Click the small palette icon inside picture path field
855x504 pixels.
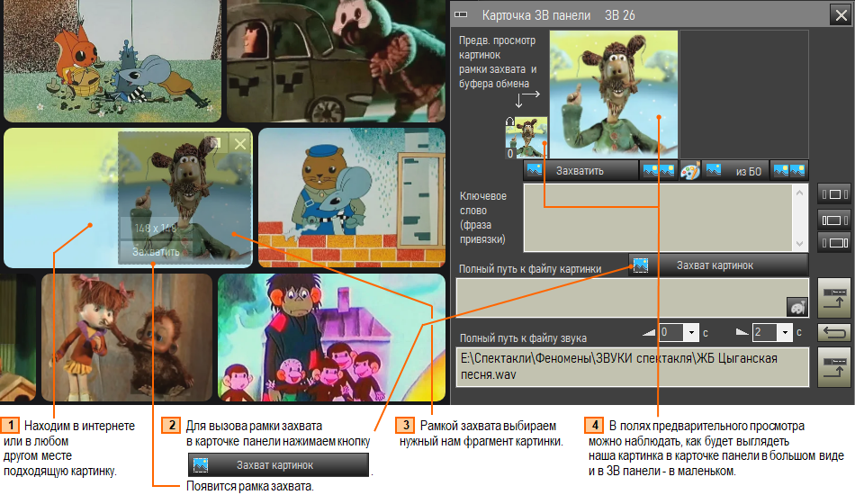coord(796,307)
